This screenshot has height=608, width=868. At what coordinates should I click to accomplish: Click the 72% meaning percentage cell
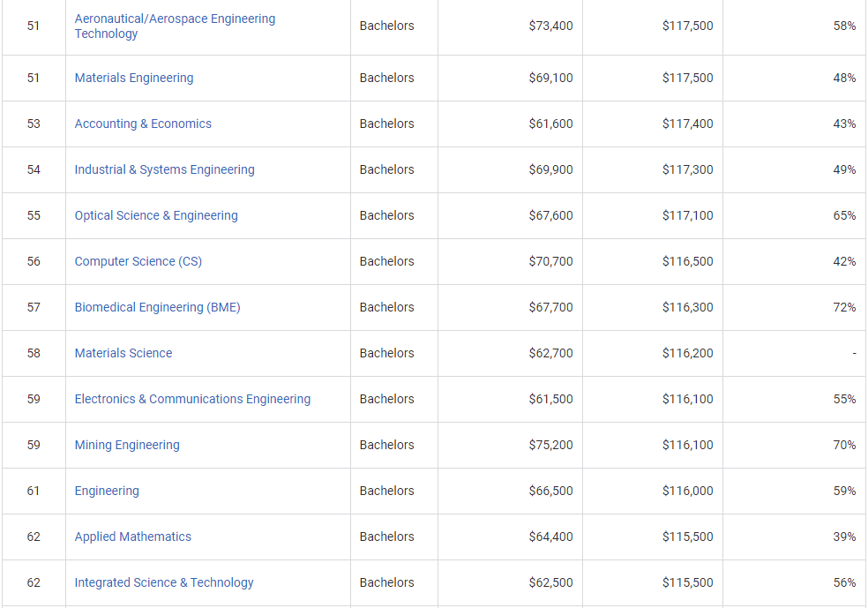(x=844, y=307)
